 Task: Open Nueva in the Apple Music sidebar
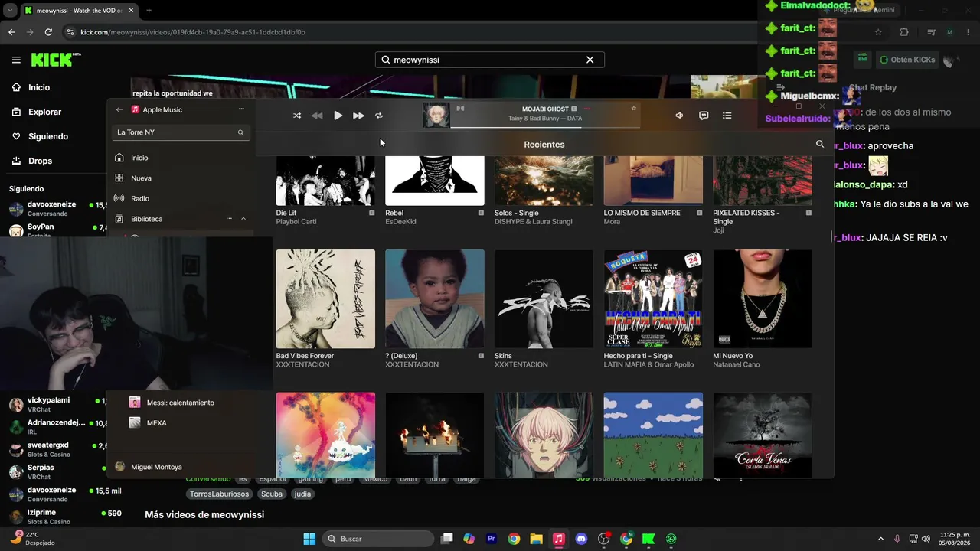point(141,178)
